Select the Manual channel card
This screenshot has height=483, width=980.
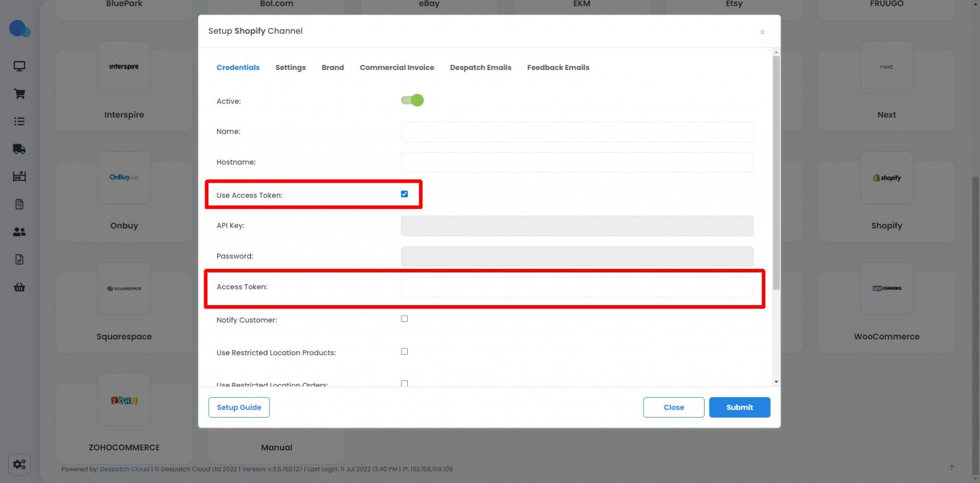pyautogui.click(x=276, y=447)
